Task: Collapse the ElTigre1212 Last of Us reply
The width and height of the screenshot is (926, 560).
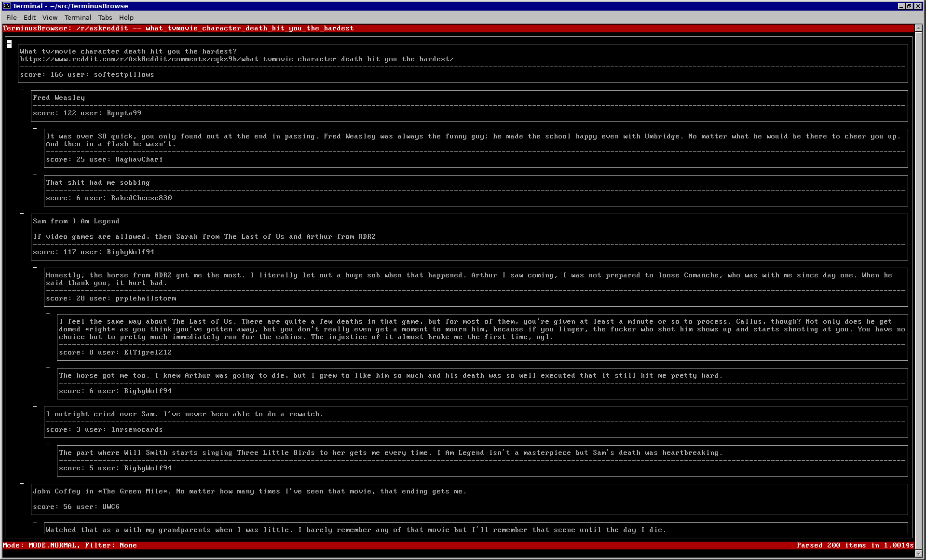Action: tap(48, 314)
